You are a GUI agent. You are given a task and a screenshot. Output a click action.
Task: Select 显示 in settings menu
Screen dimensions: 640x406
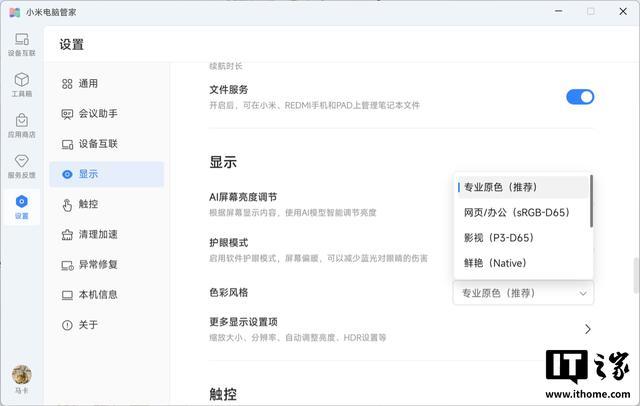pyautogui.click(x=107, y=174)
